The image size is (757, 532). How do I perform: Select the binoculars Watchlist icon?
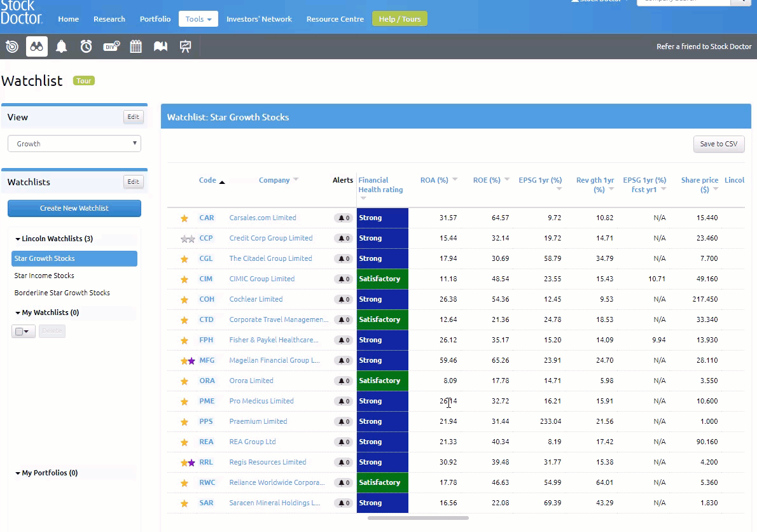(37, 46)
